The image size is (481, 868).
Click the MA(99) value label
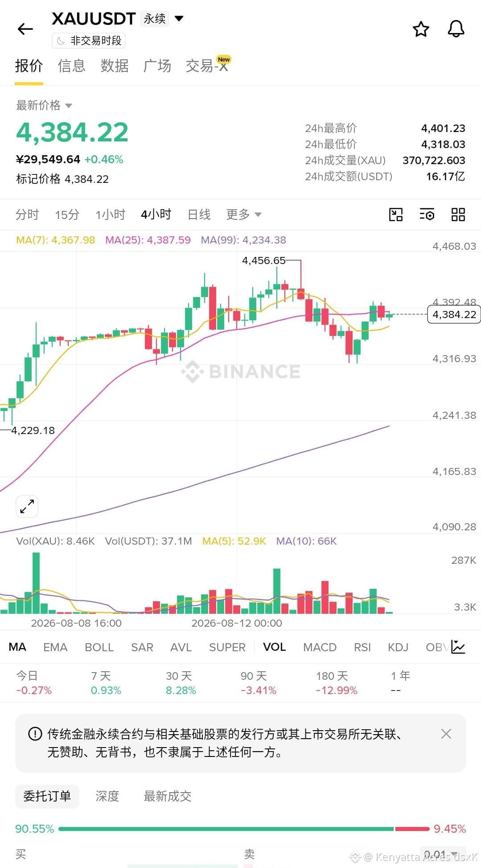pos(243,240)
